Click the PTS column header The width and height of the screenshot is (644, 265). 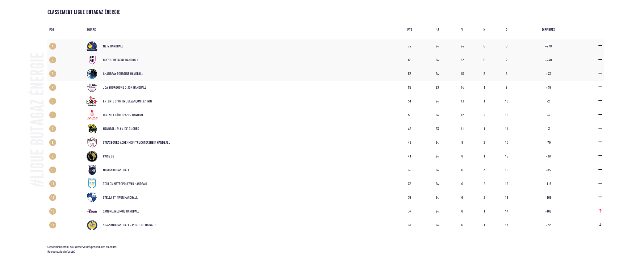410,30
